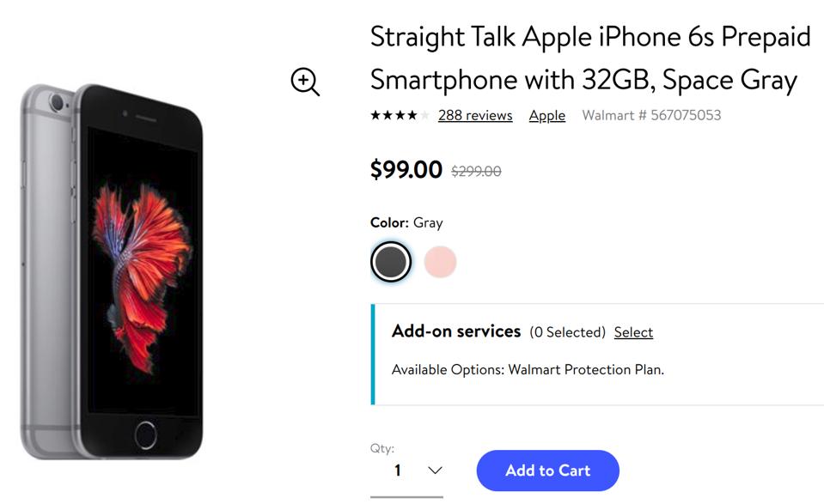Click the Color: Gray label
The height and width of the screenshot is (504, 824).
(x=406, y=222)
